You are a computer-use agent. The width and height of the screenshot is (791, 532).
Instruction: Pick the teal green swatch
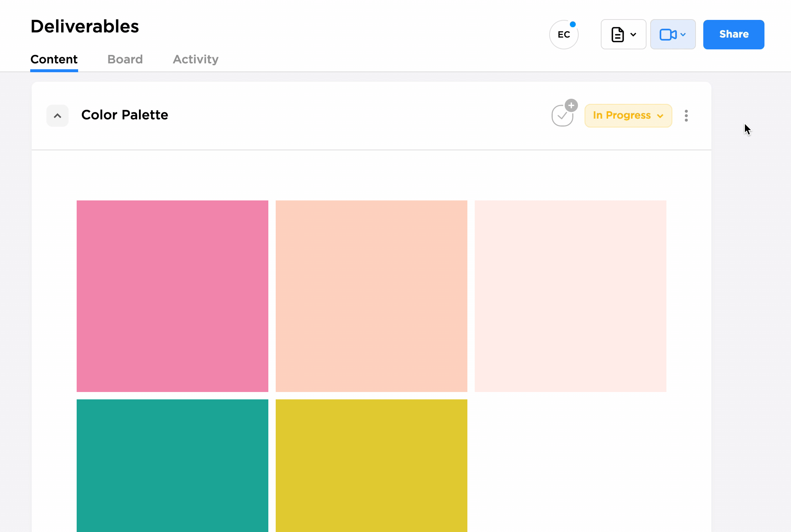[173, 465]
